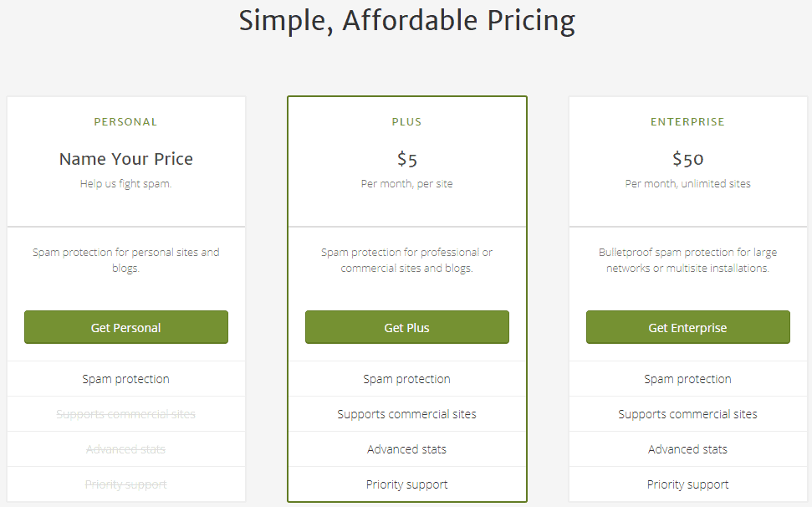
Task: Click struck-through Advanced stats in Personal
Action: tap(126, 449)
